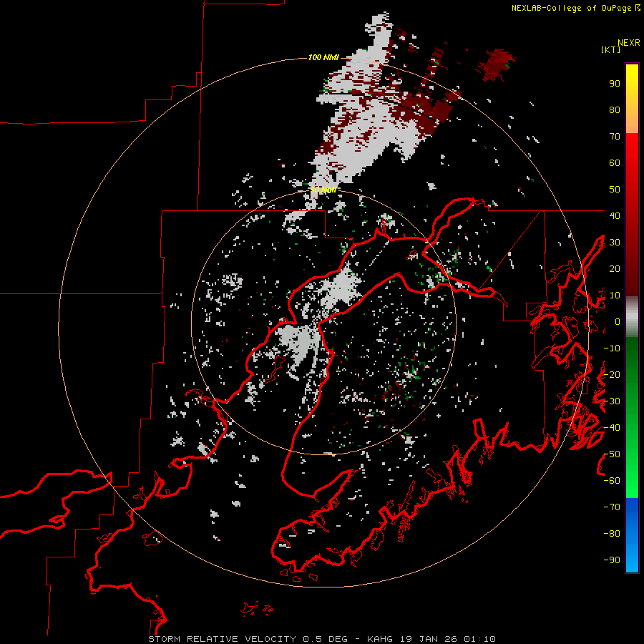Click the -10 value on the velocity scale

(x=612, y=348)
